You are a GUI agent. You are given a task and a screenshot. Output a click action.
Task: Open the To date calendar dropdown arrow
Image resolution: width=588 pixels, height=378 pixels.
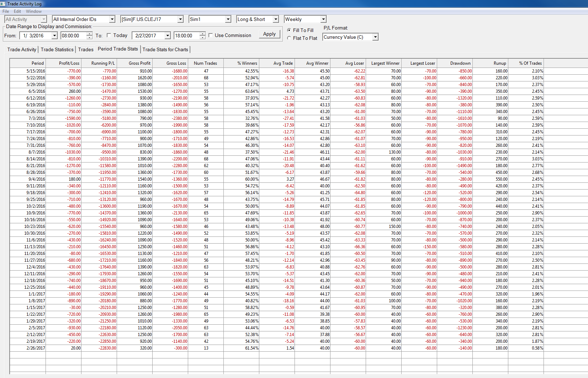168,36
